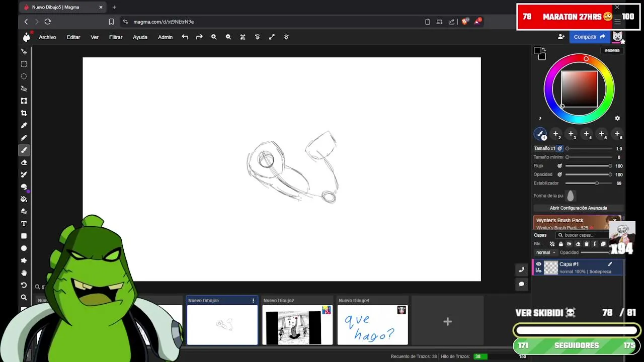The image size is (644, 362).
Task: Open the Editar menu
Action: pos(73,37)
